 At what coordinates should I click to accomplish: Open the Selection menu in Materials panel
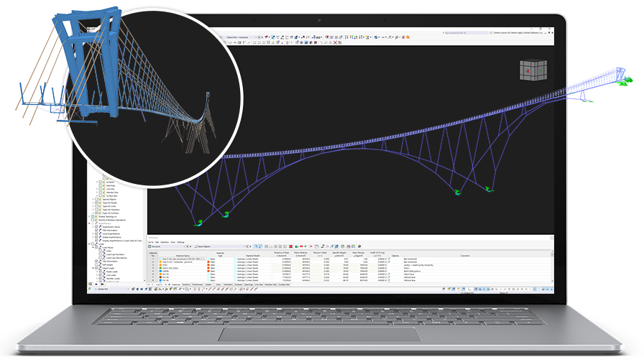(165, 242)
